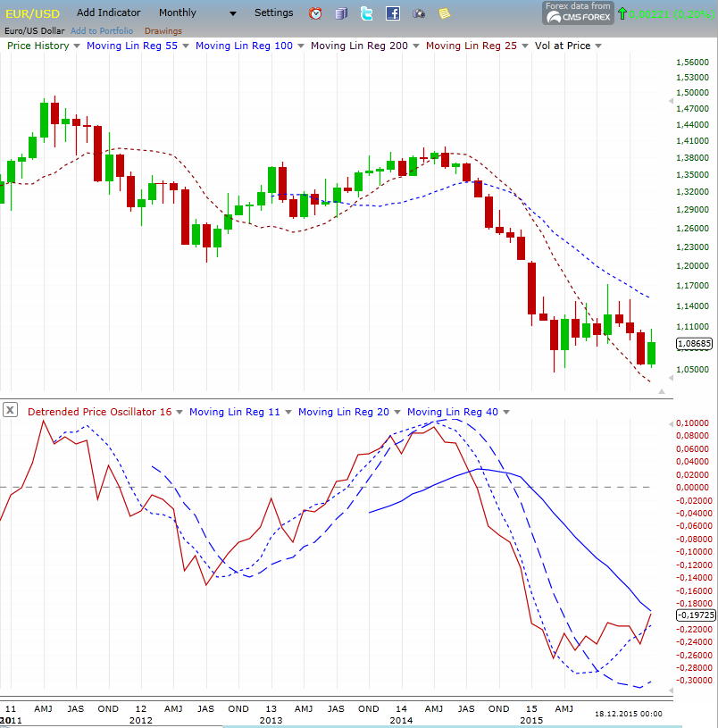Screen dimensions: 718x728
Task: Open the alarm clock alerts icon
Action: point(314,13)
